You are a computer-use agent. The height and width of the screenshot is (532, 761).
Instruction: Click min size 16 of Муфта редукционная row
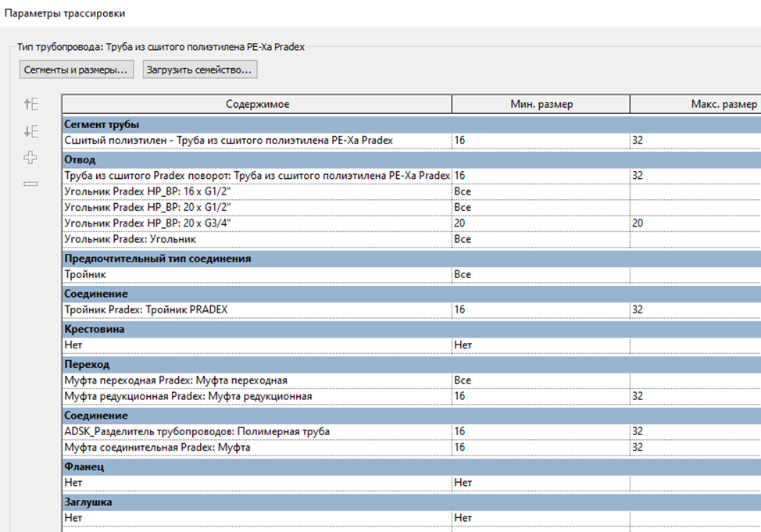[541, 396]
